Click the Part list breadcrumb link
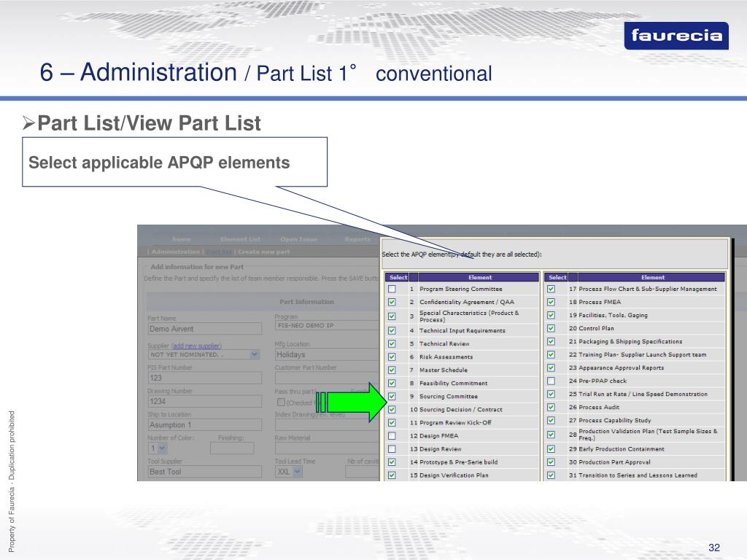Image resolution: width=747 pixels, height=560 pixels. point(219,252)
